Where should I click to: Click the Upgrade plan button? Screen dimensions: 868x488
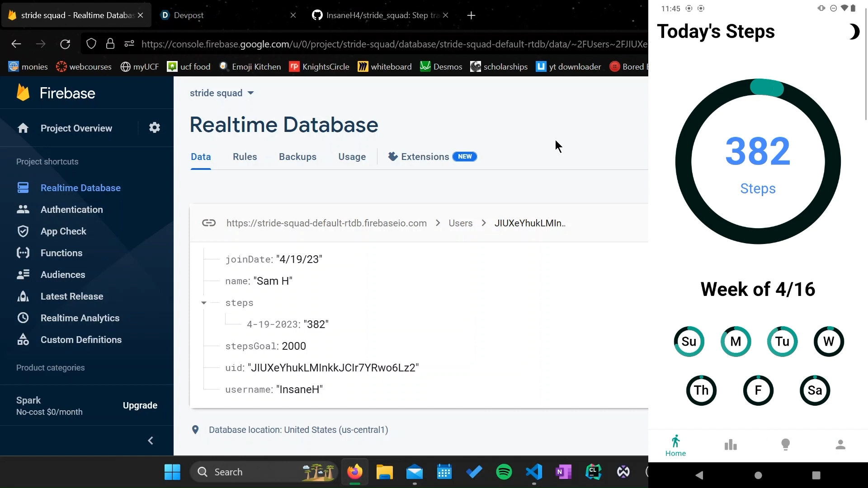click(140, 405)
